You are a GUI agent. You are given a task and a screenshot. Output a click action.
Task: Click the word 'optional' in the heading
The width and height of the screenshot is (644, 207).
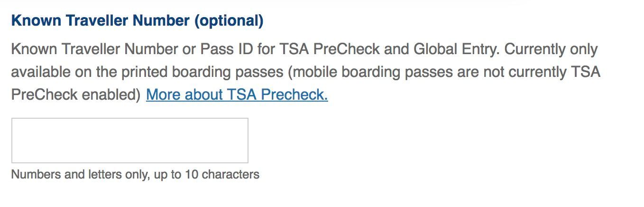pyautogui.click(x=228, y=21)
